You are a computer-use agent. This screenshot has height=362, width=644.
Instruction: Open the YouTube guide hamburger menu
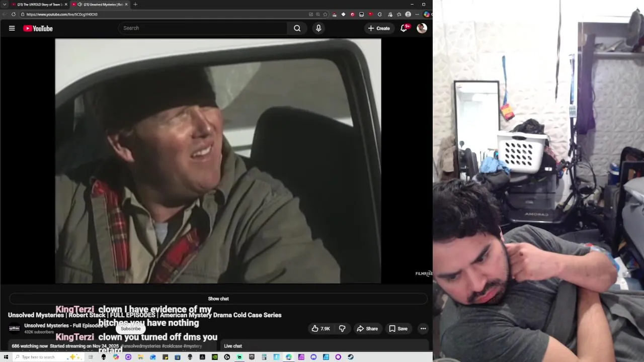[x=12, y=28]
